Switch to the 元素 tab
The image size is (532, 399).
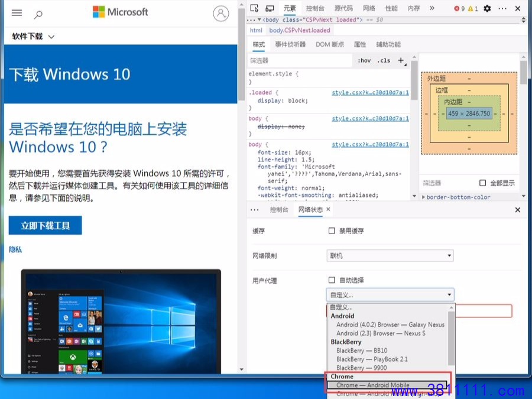[x=290, y=8]
